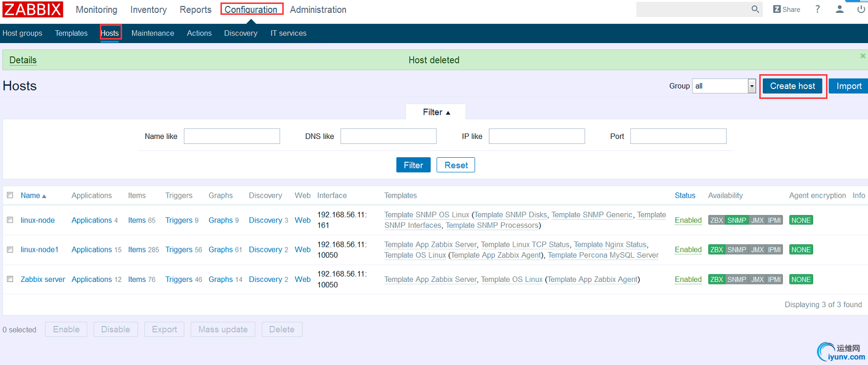Screen dimensions: 868x365
Task: Click the search magnifier icon
Action: 755,9
